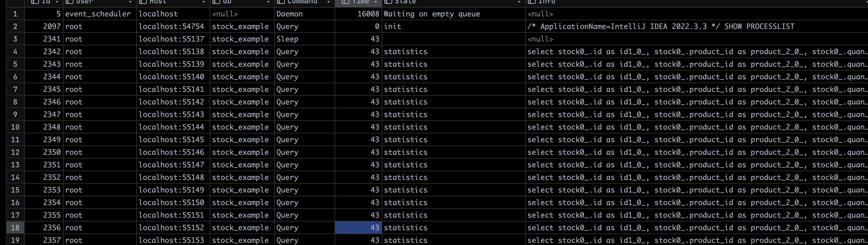Click the id cell 2344
Image resolution: width=868 pixels, height=245 pixels.
click(44, 77)
